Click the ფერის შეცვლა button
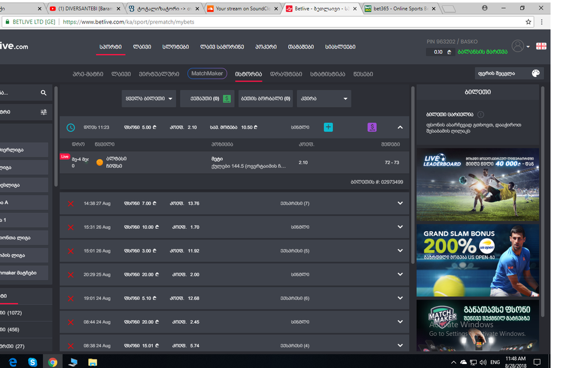Viewport: 588px width, 368px height. coord(509,74)
